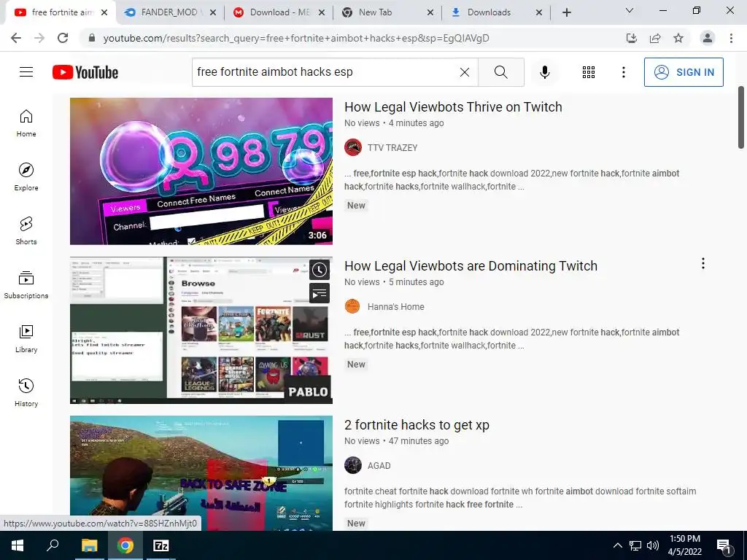Bookmark this page with star icon
747x560 pixels.
point(678,38)
